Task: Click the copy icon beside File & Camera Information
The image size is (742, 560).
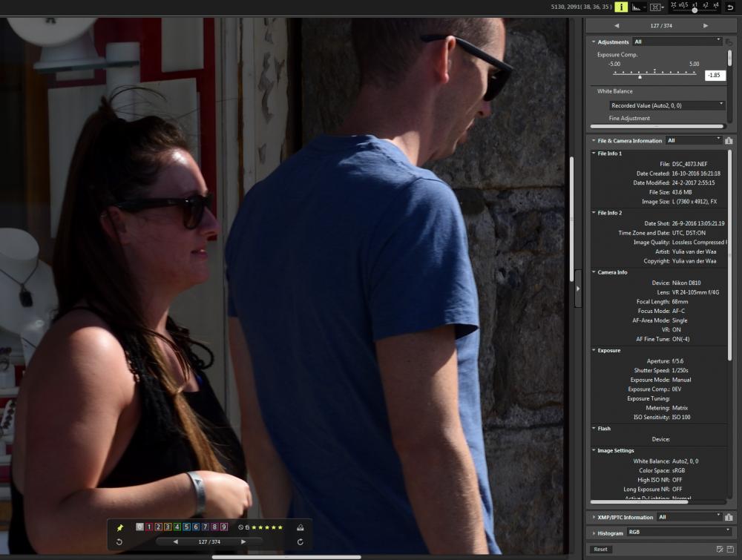Action: (x=729, y=140)
